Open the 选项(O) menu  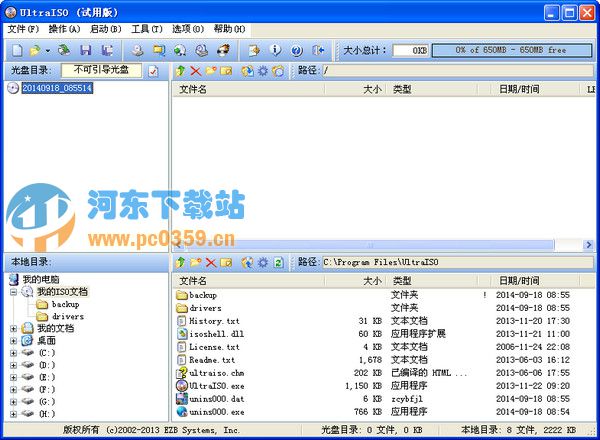[188, 29]
